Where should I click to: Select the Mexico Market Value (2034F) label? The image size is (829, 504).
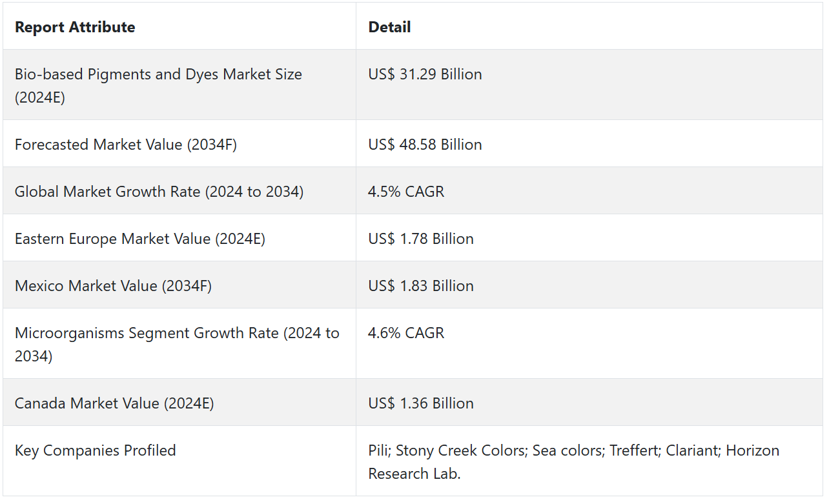(x=113, y=286)
